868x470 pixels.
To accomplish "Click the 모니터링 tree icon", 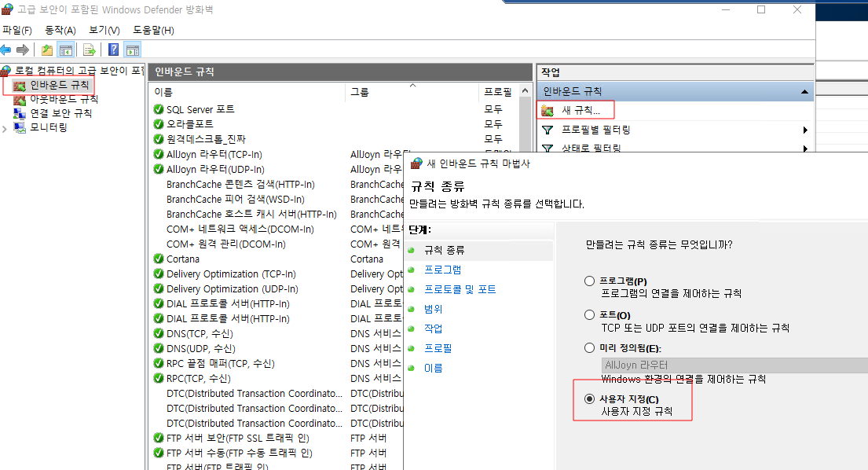I will coord(20,127).
